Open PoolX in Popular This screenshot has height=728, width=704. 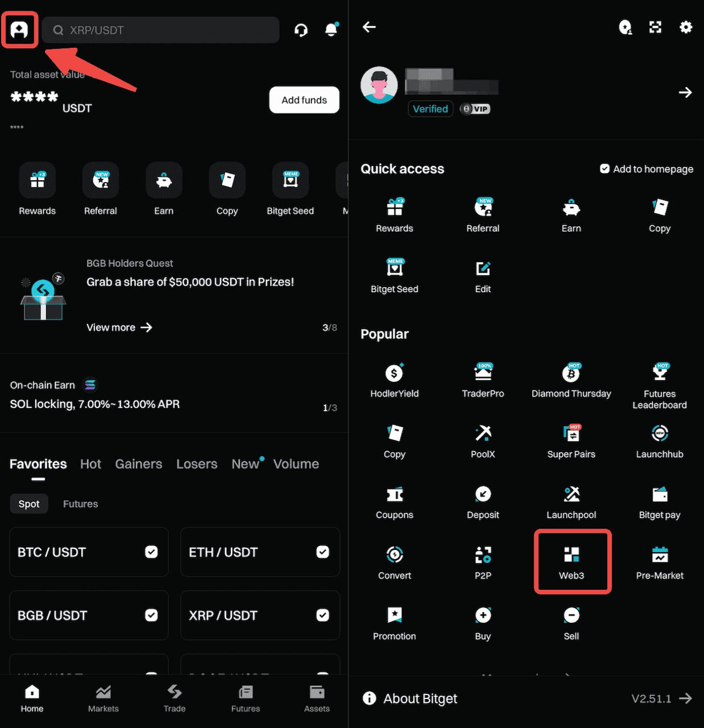click(483, 441)
